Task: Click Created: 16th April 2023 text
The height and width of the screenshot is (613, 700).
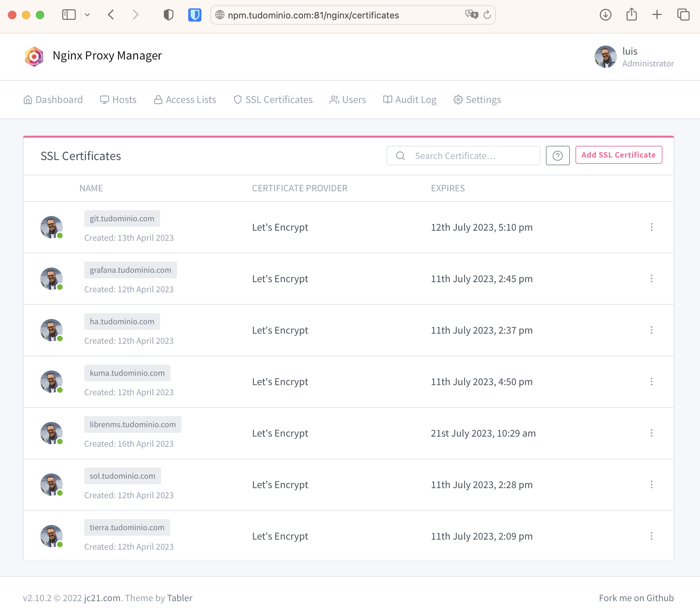Action: click(x=129, y=444)
